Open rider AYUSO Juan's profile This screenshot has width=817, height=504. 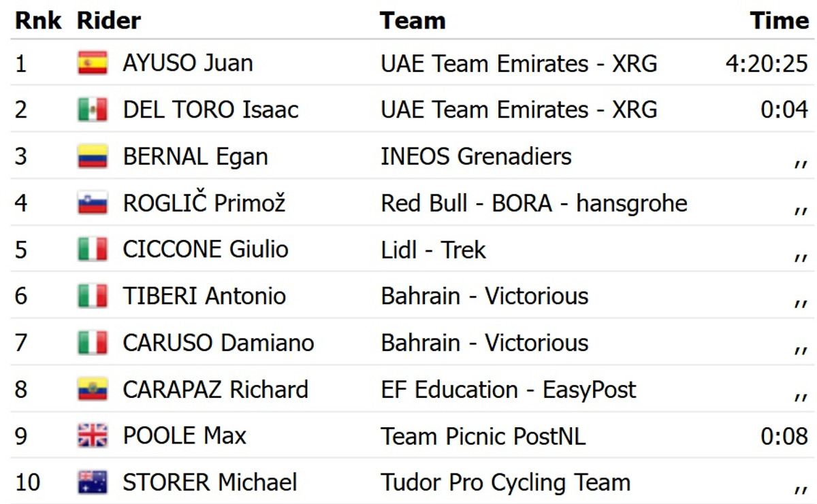187,63
